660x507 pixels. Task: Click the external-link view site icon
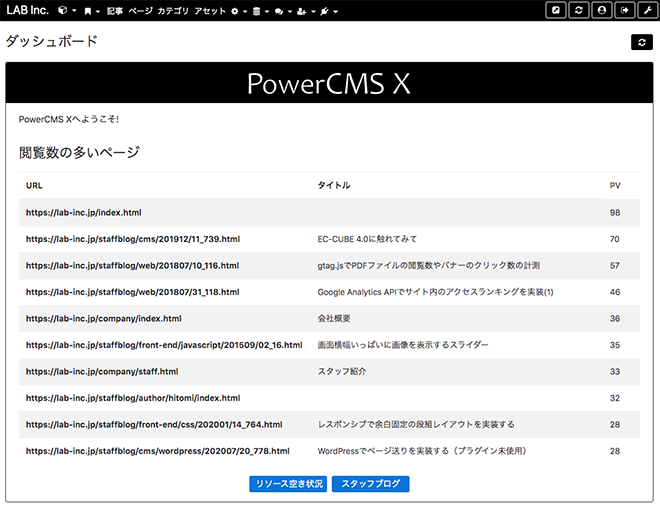point(556,10)
